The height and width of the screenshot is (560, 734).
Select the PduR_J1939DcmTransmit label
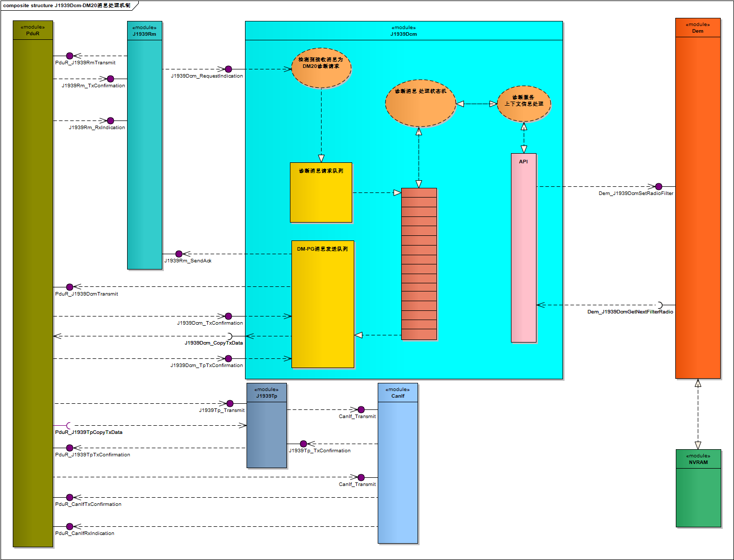point(87,294)
